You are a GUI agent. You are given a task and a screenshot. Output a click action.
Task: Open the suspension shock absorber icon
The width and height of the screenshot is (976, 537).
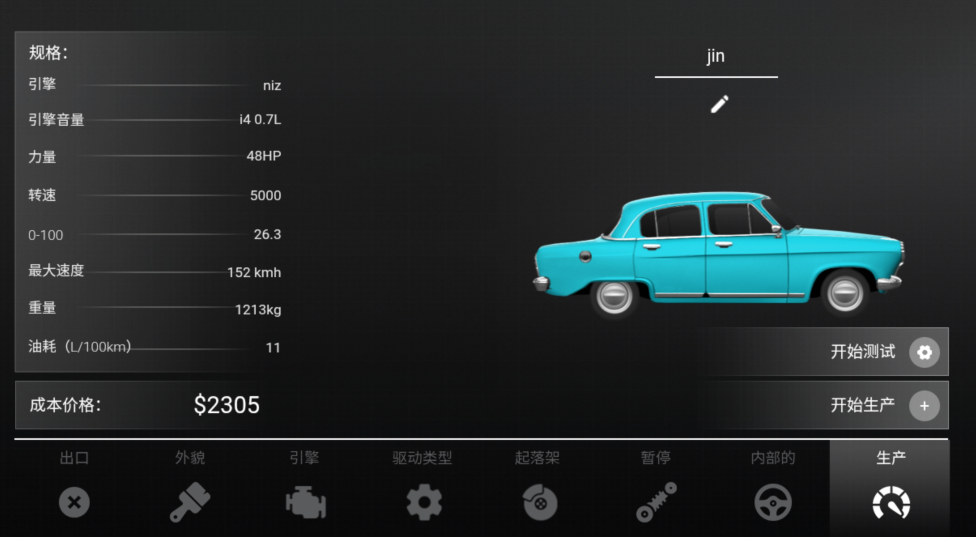(656, 502)
